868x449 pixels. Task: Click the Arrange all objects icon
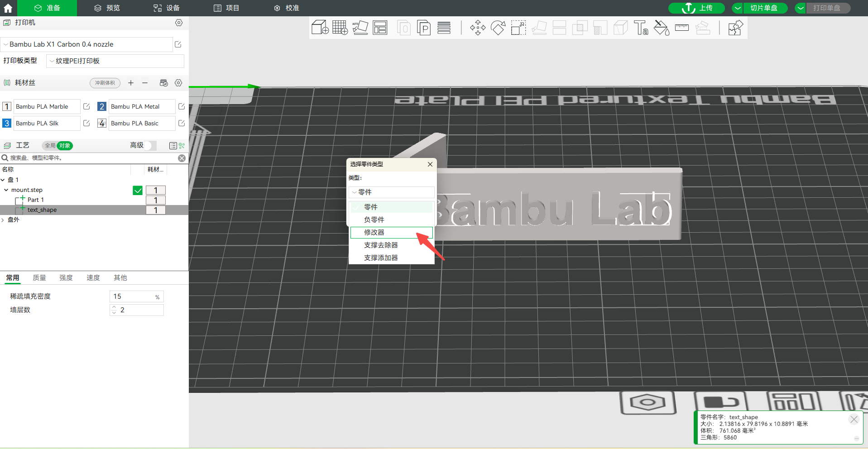click(x=380, y=28)
